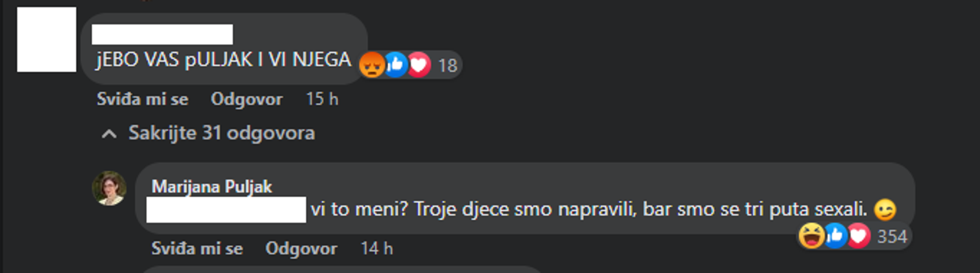The height and width of the screenshot is (273, 980).
Task: Reply to the first comment via 'Odgovor'
Action: (246, 99)
